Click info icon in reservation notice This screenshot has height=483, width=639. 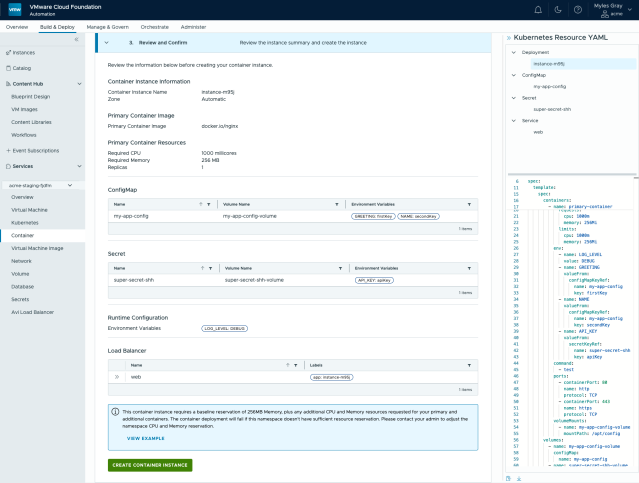pos(115,412)
